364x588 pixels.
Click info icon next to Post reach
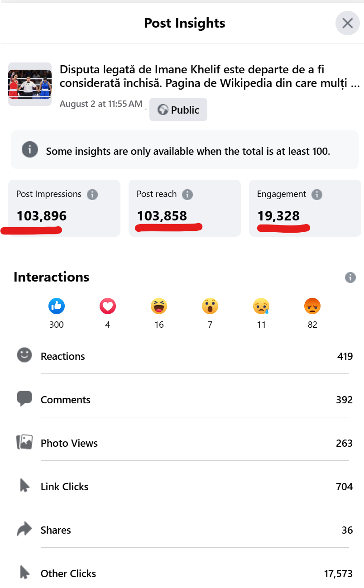(187, 195)
